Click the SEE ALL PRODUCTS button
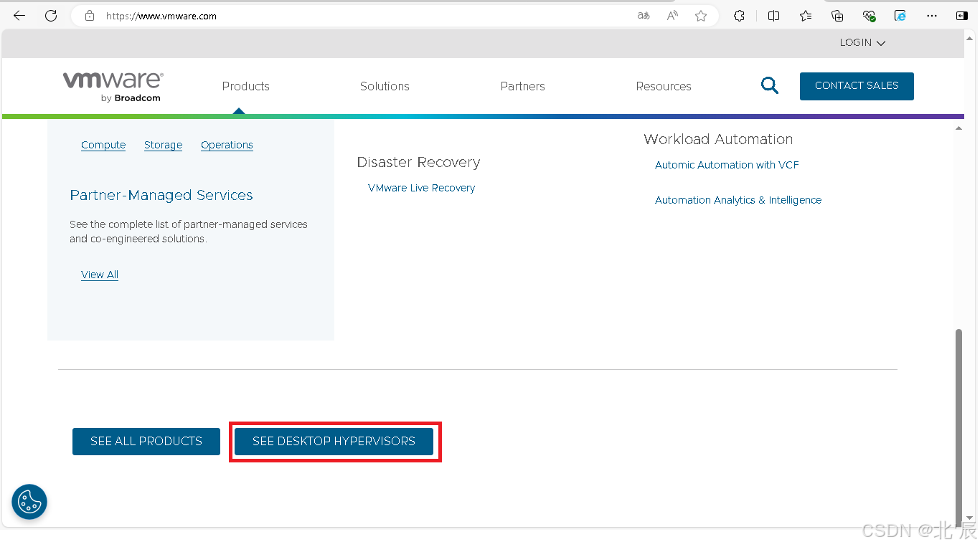This screenshot has height=547, width=980. [146, 442]
